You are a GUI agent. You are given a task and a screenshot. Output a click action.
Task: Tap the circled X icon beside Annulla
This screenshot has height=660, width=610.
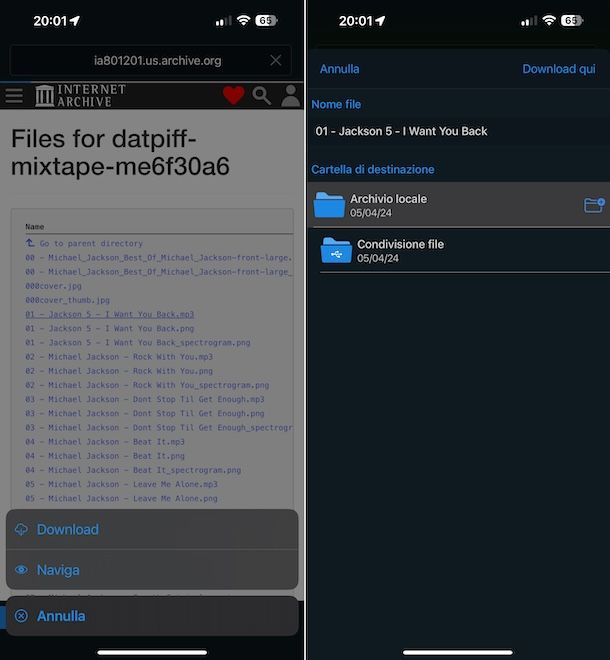pyautogui.click(x=21, y=616)
